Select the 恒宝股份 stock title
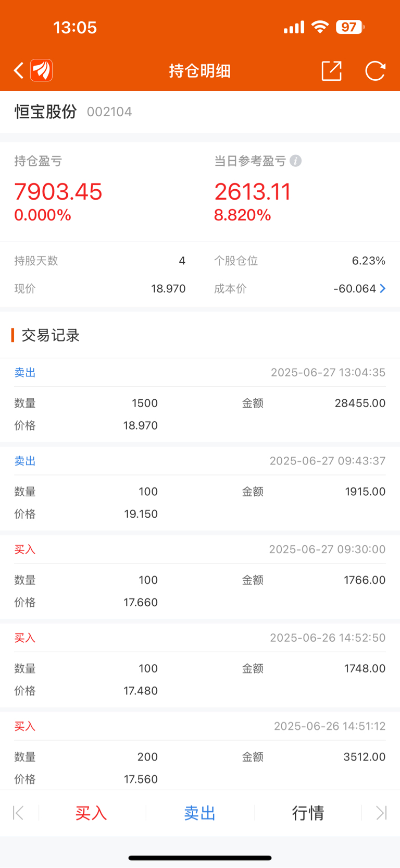 tap(46, 112)
